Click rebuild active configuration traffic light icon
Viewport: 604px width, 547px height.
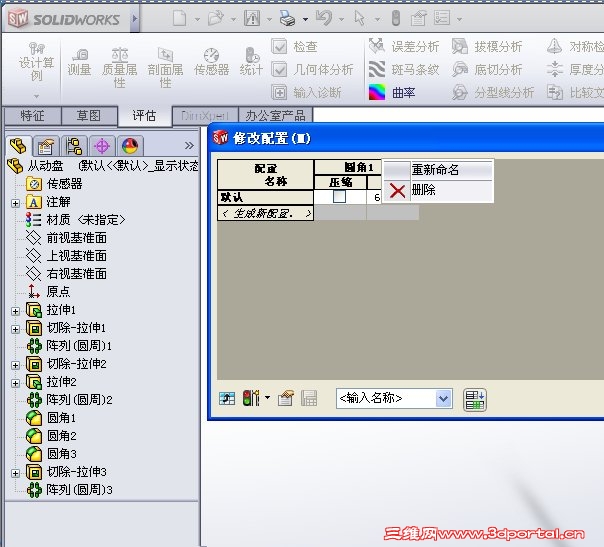(x=251, y=398)
